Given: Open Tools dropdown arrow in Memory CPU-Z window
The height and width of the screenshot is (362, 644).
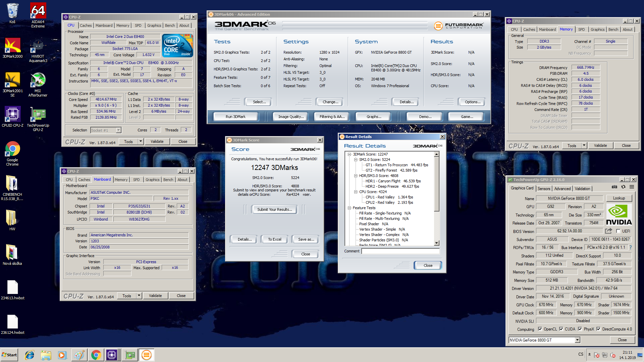Looking at the screenshot, I should (584, 145).
